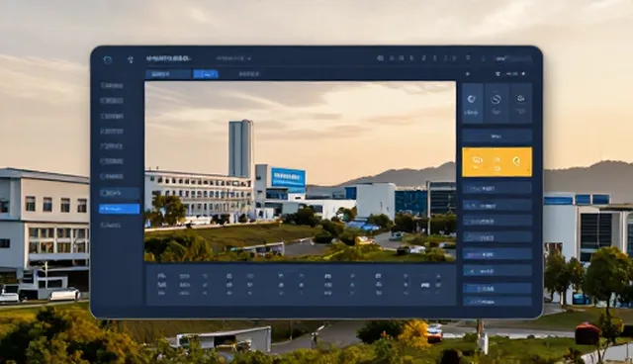Click the white car-shaped icon in bottom control panel
The image size is (633, 364).
click(x=424, y=285)
